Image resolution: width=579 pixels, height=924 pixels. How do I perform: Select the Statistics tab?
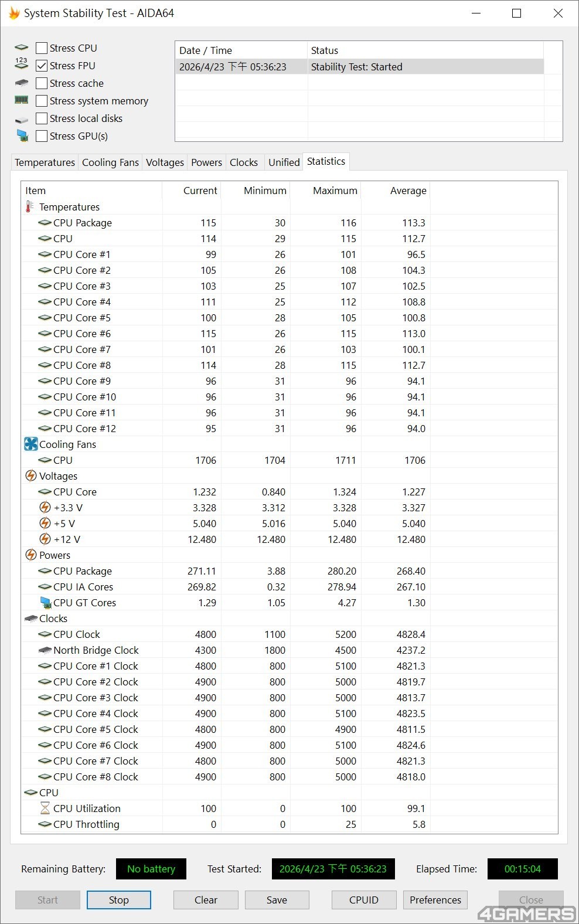[x=326, y=161]
